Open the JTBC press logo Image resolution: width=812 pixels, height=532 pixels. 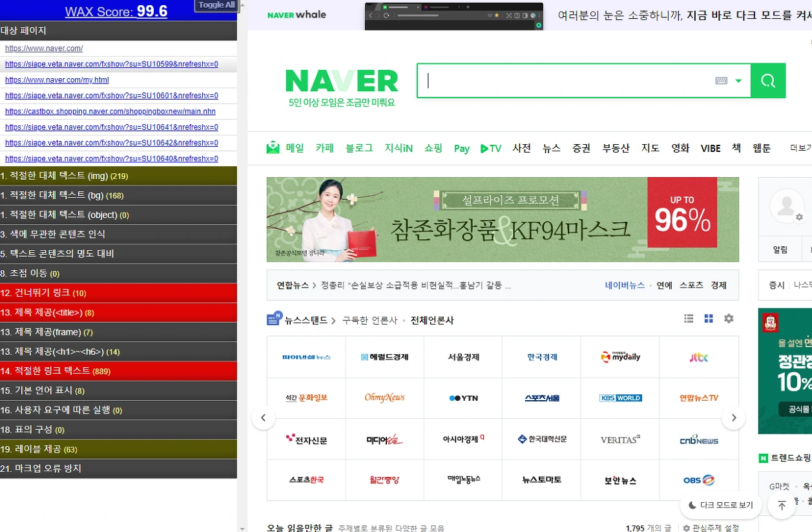pos(699,357)
